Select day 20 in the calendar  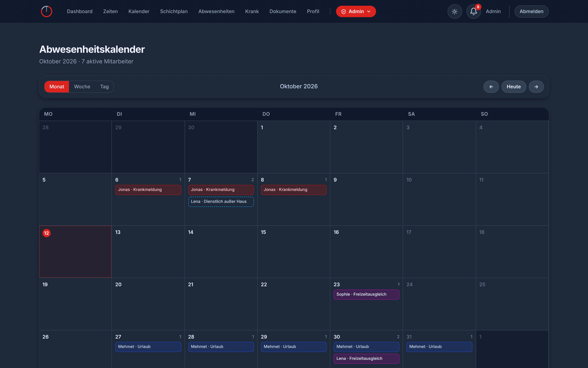pyautogui.click(x=148, y=304)
